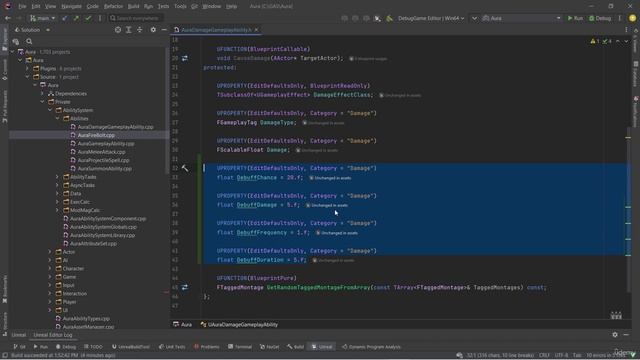
Task: Hide the Solution panel with minus icon
Action: click(x=164, y=30)
